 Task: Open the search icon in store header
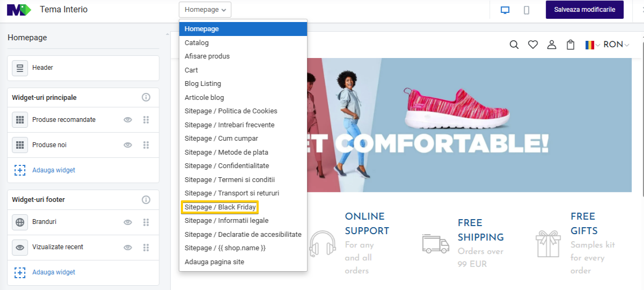point(514,45)
